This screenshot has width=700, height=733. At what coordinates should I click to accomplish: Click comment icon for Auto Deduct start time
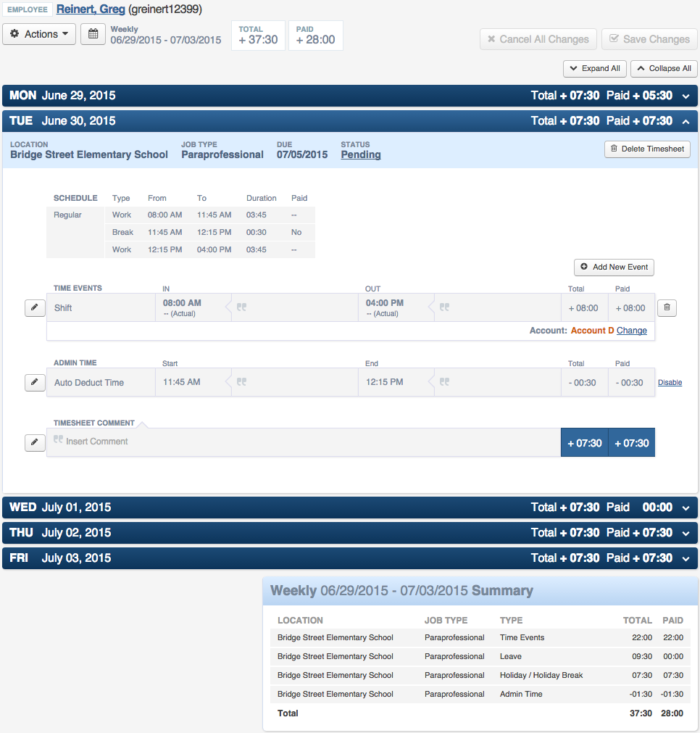(241, 382)
